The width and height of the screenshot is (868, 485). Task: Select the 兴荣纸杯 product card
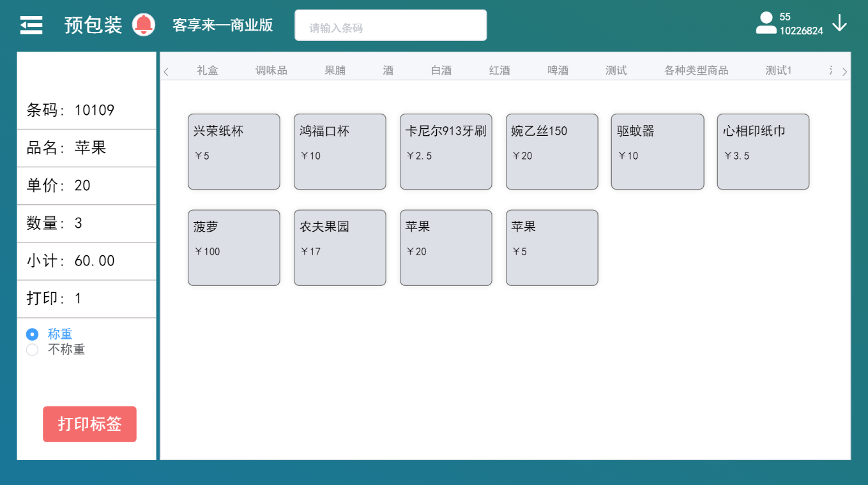pyautogui.click(x=234, y=152)
